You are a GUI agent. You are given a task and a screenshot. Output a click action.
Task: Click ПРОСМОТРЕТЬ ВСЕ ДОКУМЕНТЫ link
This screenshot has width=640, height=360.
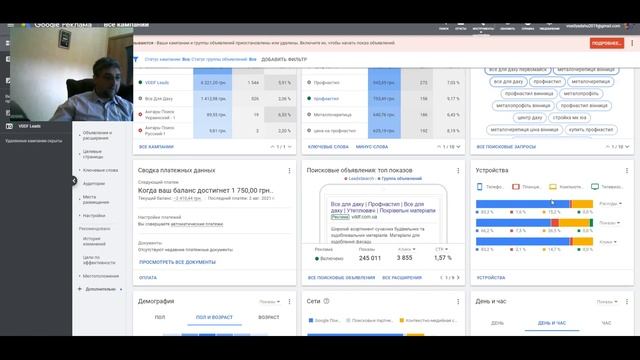point(178,262)
